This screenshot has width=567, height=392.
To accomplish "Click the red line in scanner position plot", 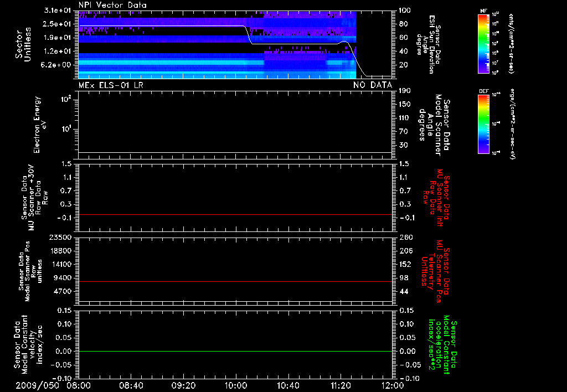I will [x=235, y=281].
